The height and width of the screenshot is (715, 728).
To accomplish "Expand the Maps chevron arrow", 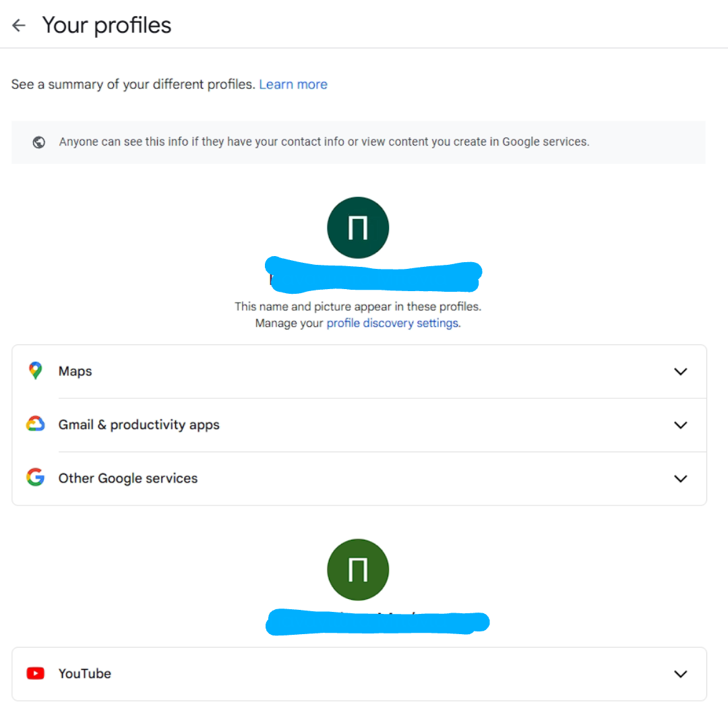I will pos(681,371).
